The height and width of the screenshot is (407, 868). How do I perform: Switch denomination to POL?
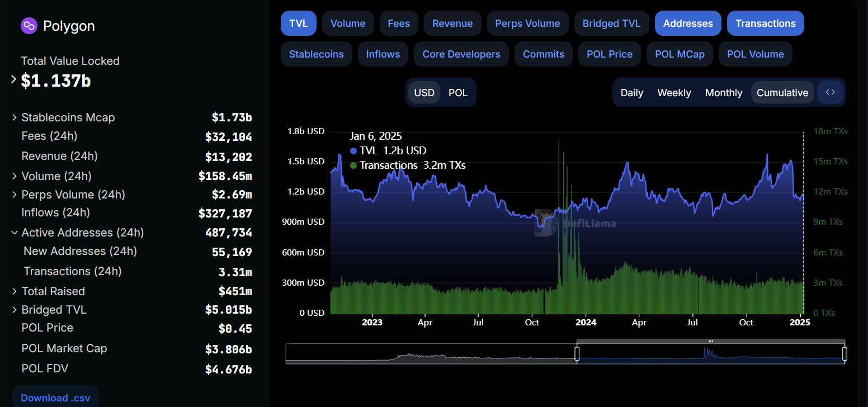pos(457,93)
